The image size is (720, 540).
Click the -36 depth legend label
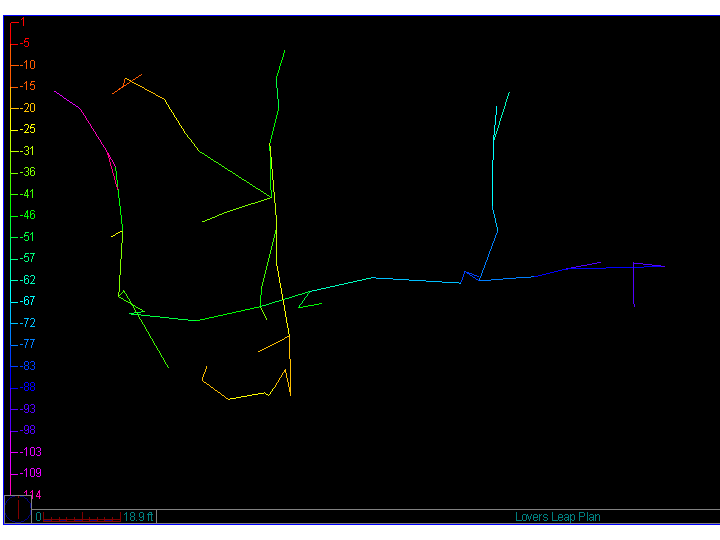point(28,172)
